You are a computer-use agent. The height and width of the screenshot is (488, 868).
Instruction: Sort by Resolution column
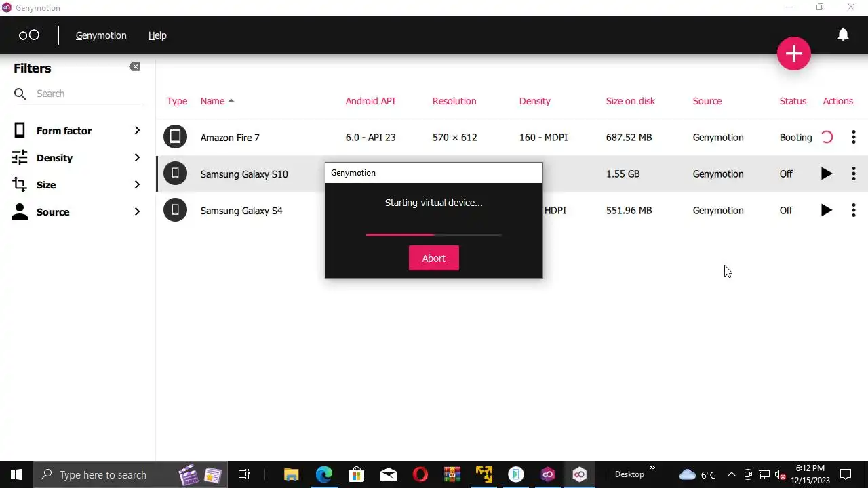pos(454,101)
